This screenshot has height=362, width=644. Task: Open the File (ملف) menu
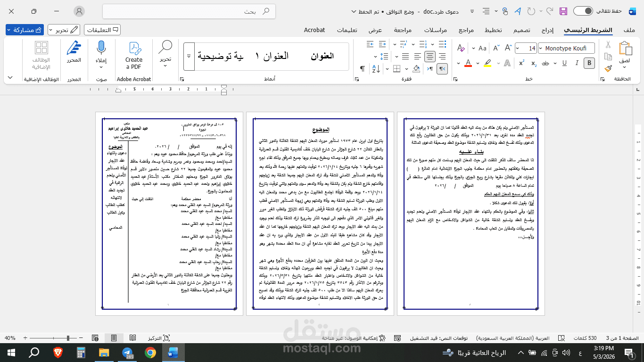click(629, 30)
